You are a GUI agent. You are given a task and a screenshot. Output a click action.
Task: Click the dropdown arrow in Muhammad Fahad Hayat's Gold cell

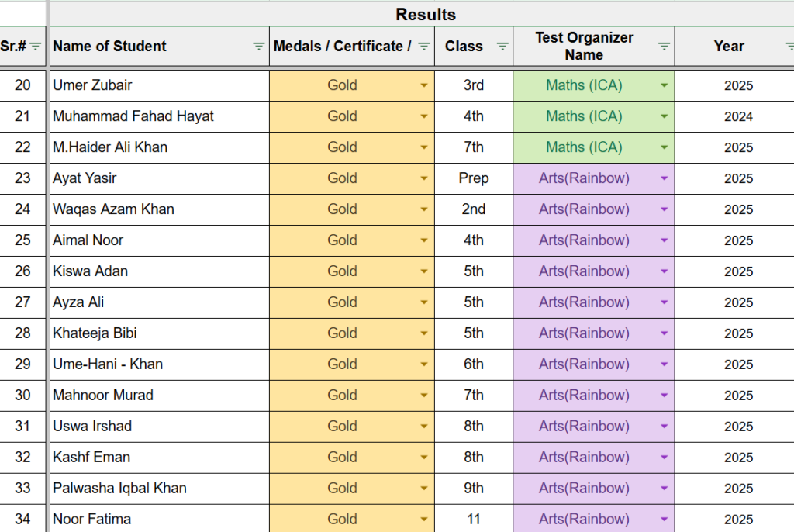tap(423, 116)
